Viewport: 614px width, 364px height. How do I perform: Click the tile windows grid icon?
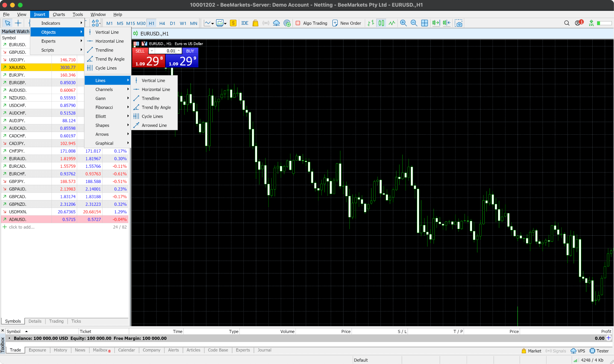(x=424, y=23)
